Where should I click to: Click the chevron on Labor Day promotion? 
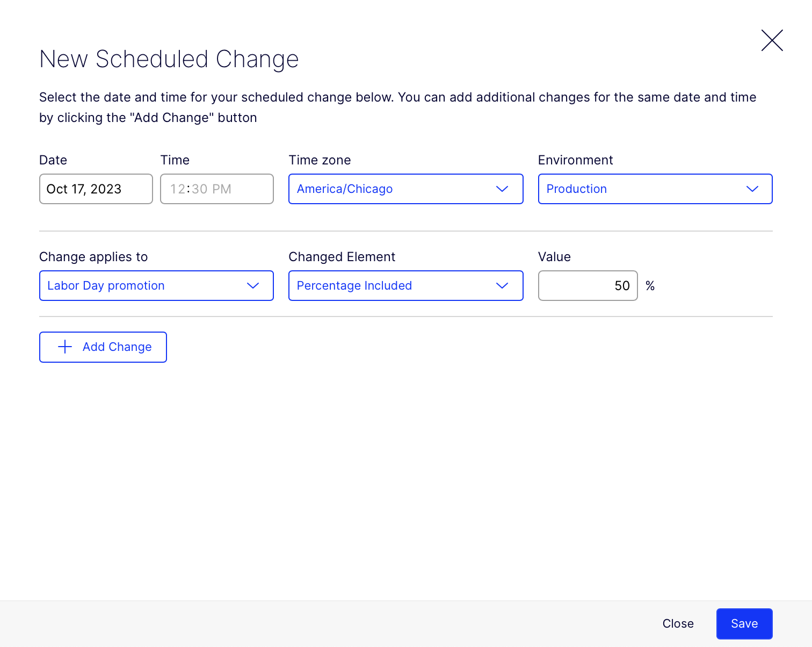(253, 285)
